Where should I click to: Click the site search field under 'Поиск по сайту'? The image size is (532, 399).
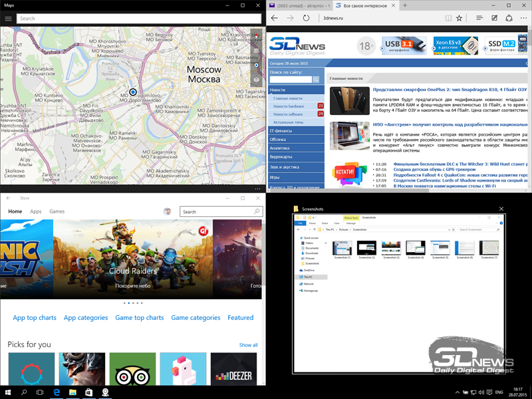pyautogui.click(x=291, y=79)
